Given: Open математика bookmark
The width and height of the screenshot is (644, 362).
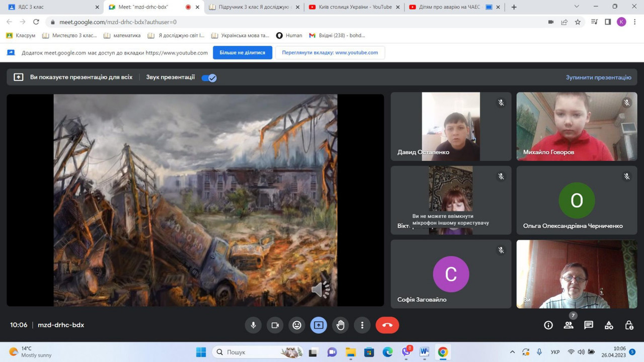Looking at the screenshot, I should pyautogui.click(x=122, y=36).
